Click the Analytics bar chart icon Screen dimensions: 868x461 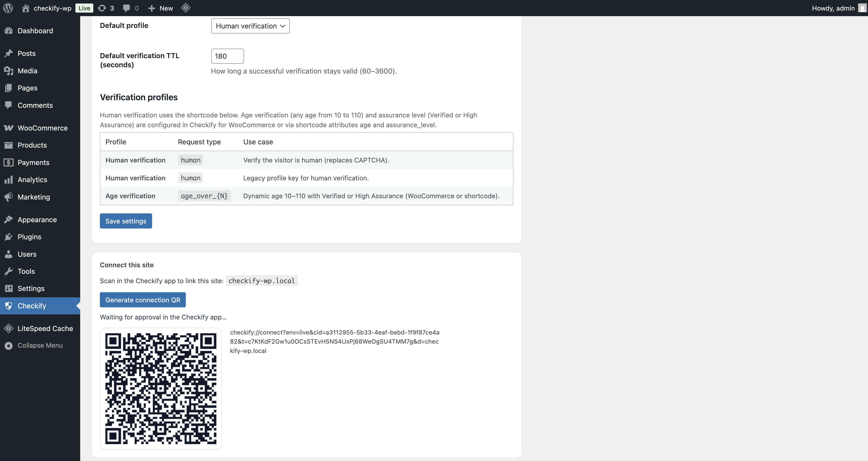click(x=9, y=180)
